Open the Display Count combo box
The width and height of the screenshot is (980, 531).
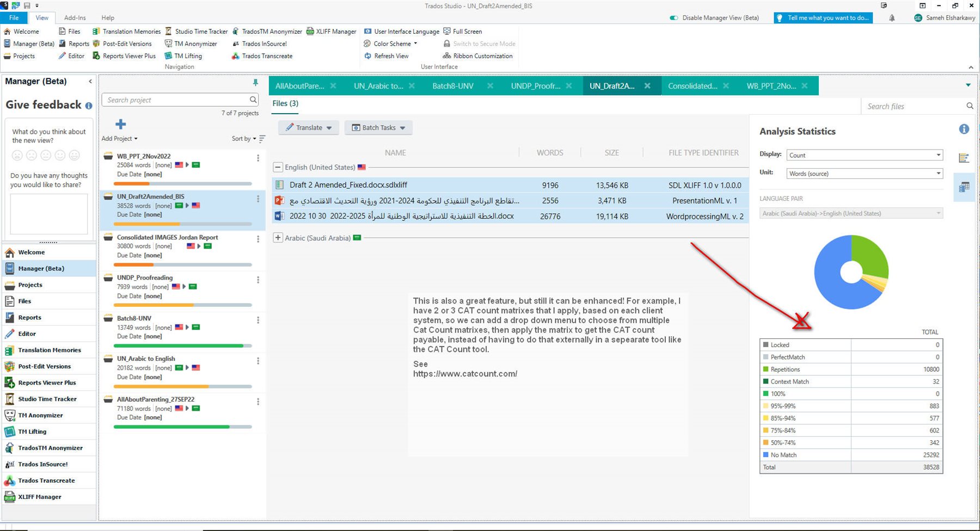[x=865, y=155]
